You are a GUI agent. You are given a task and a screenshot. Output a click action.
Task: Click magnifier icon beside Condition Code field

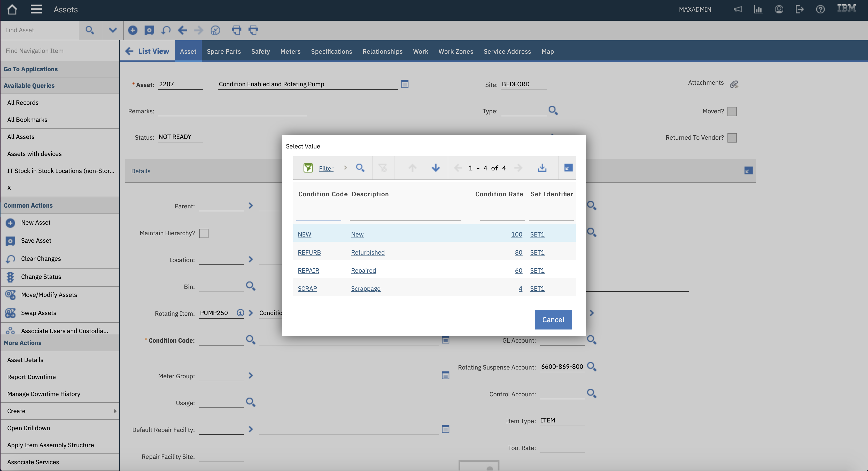point(250,340)
